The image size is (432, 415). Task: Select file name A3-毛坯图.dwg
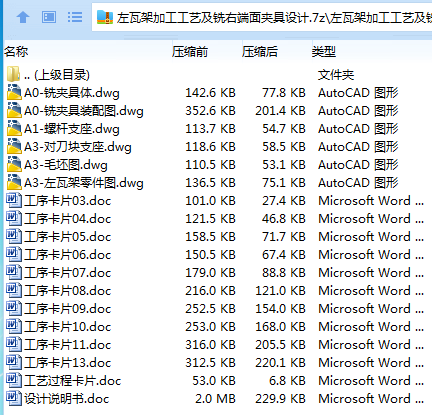coord(66,165)
